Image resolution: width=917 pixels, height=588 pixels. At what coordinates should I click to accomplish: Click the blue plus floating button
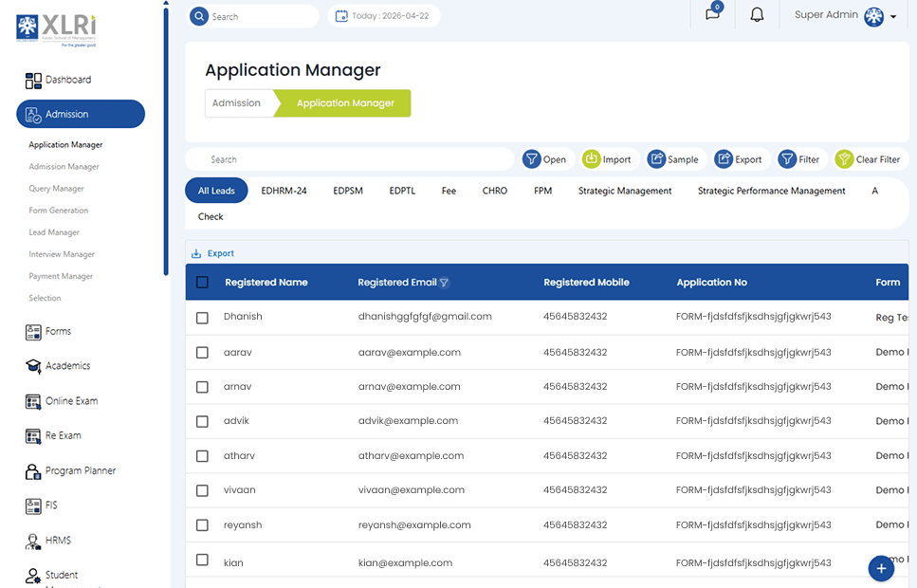coord(881,568)
